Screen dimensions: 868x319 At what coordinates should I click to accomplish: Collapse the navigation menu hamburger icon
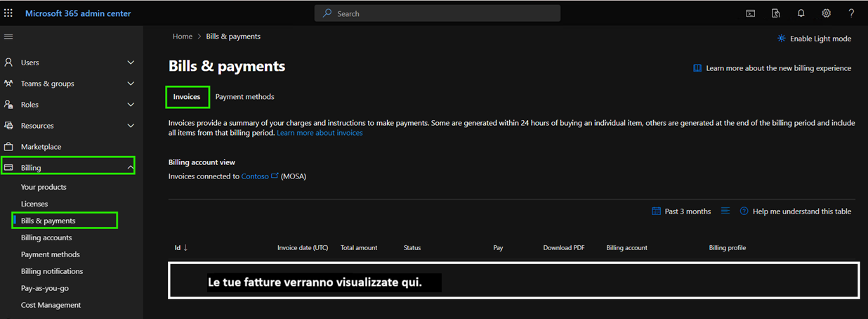[x=8, y=37]
